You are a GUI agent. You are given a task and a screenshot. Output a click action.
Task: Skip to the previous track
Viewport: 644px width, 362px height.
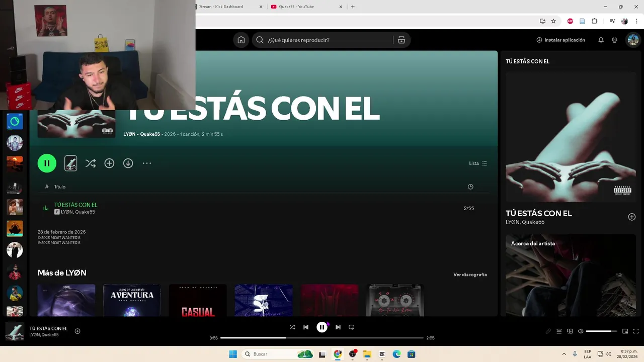point(306,327)
